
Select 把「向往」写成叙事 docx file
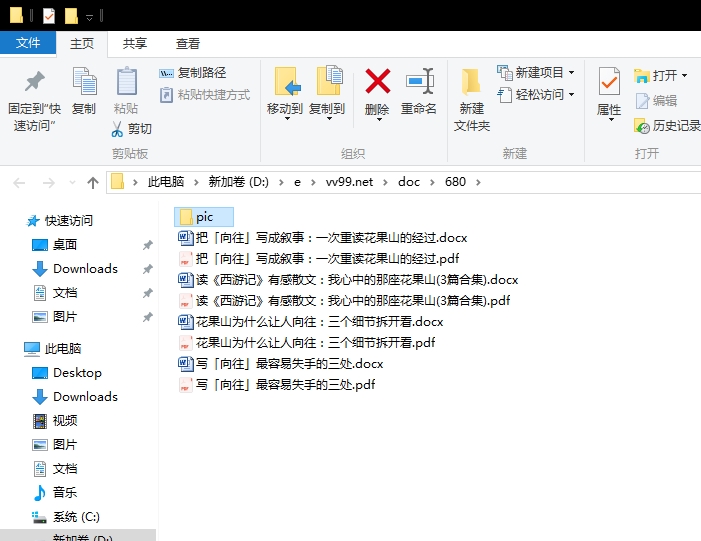point(322,238)
